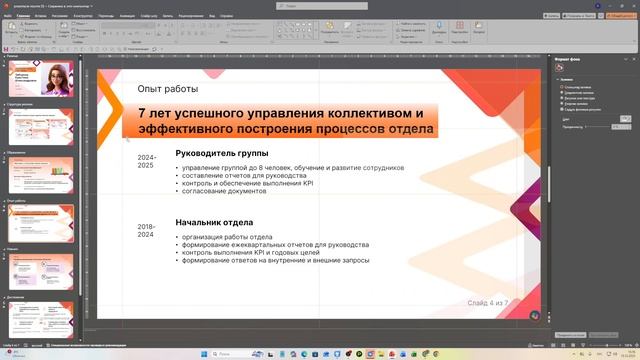Click the Record (Запись) button near Share
The image size is (640, 360).
pos(551,16)
